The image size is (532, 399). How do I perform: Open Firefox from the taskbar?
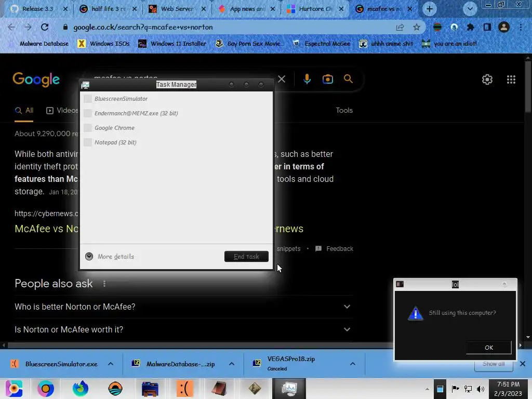(81, 389)
